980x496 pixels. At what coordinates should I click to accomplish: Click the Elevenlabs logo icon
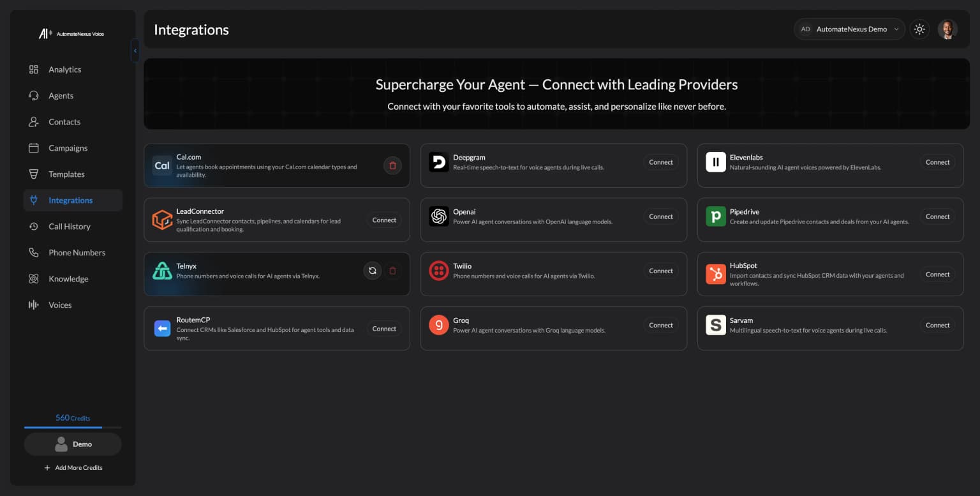[716, 162]
